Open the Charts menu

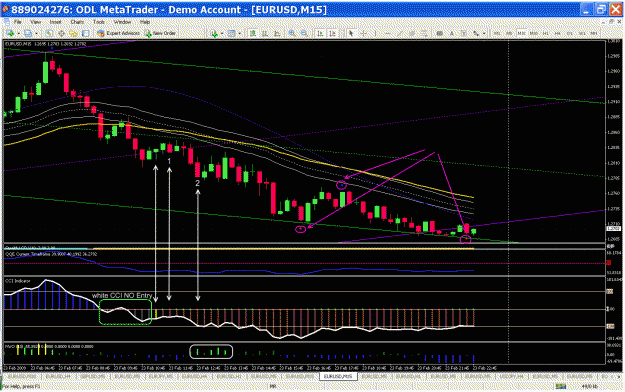pyautogui.click(x=77, y=22)
